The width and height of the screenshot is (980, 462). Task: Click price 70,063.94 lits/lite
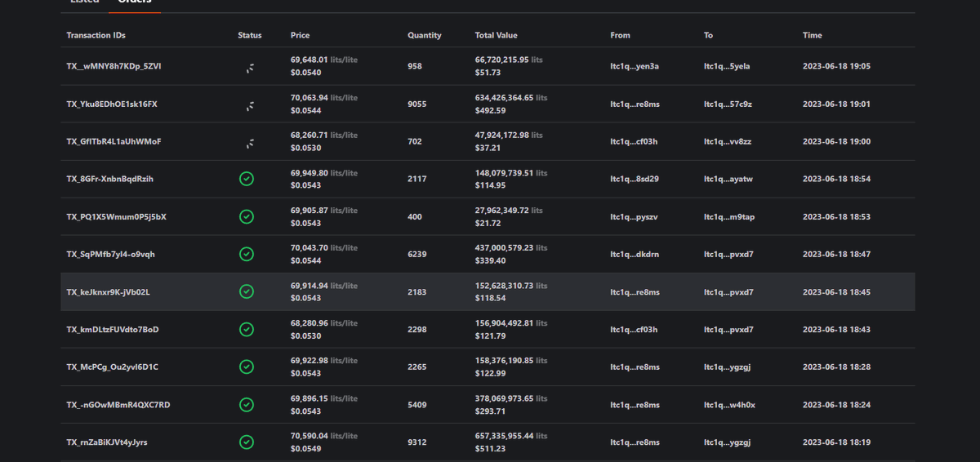tap(323, 97)
